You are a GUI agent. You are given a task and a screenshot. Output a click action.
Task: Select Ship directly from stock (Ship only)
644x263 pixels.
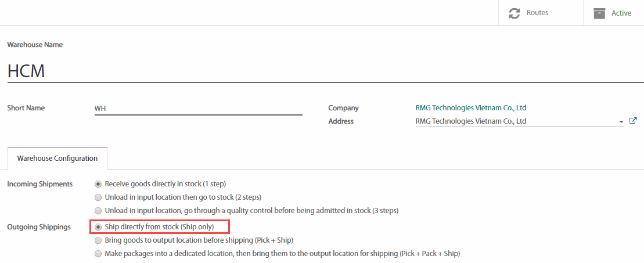point(98,226)
